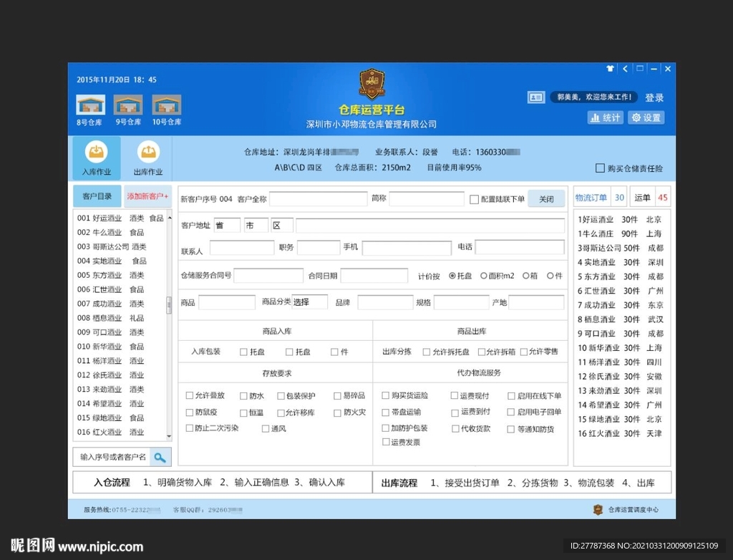Open the 省 province dropdown
The image size is (733, 560).
coord(226,224)
